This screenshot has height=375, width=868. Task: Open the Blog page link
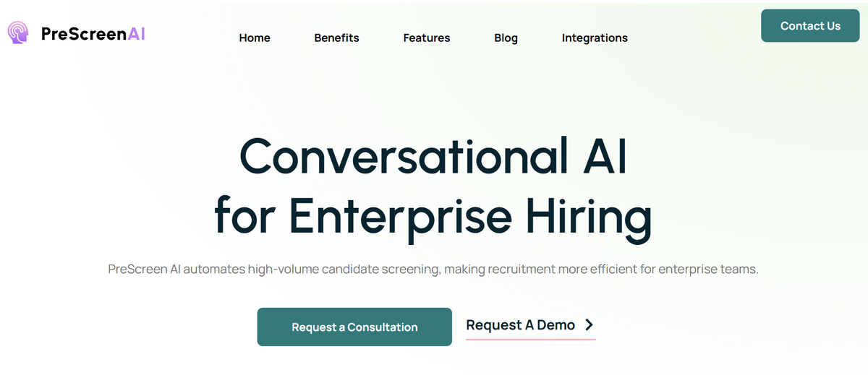pos(506,38)
